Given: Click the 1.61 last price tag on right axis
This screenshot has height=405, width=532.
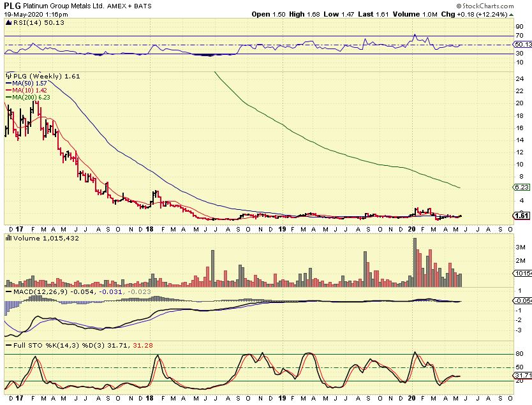Looking at the screenshot, I should tap(522, 216).
